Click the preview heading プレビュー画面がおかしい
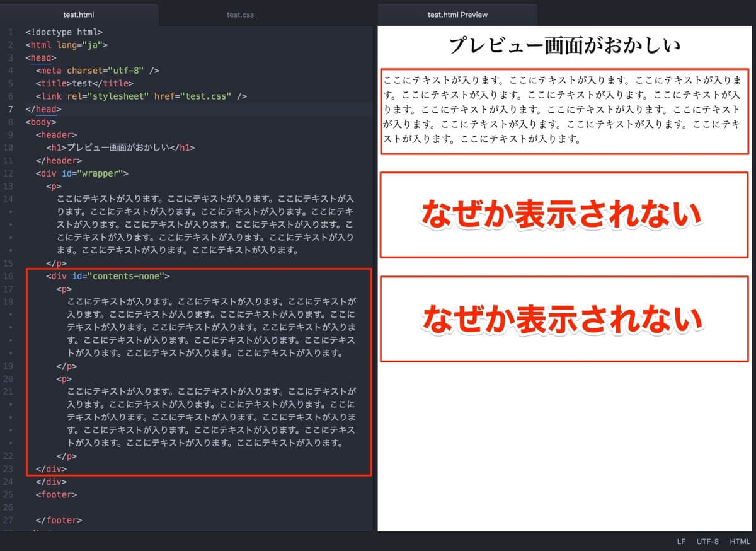 564,45
